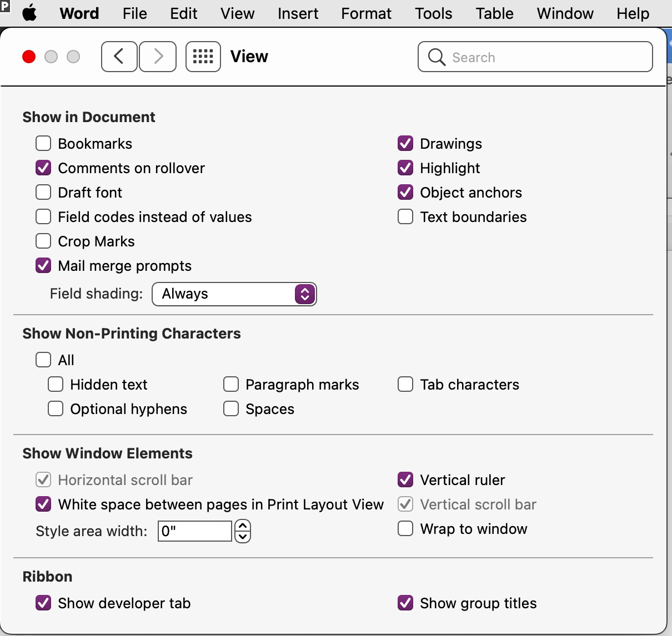Uncheck Show developer tab
The width and height of the screenshot is (672, 636).
coord(43,603)
